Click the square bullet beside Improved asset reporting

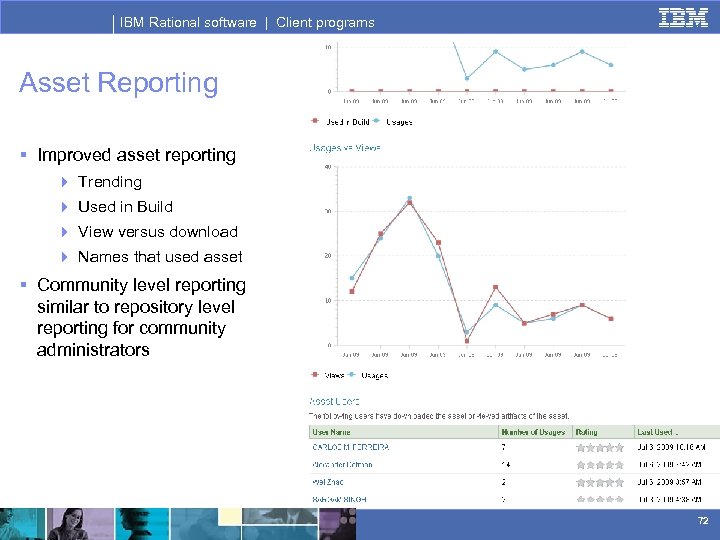click(23, 155)
